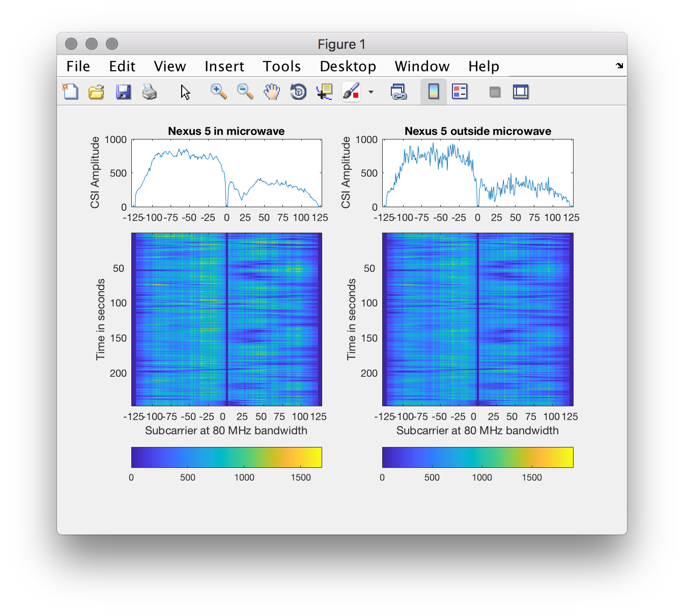The height and width of the screenshot is (616, 684).
Task: Enable the Rotate 3D tool
Action: click(x=298, y=92)
